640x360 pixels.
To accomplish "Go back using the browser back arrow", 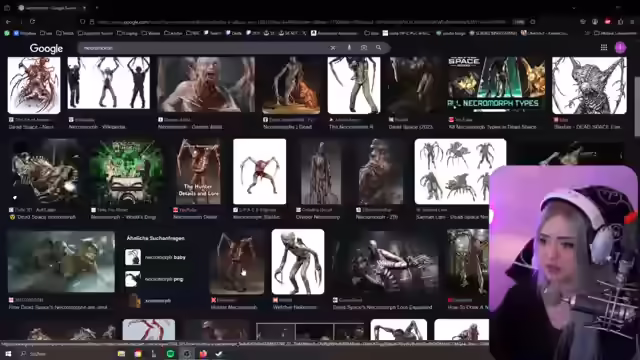I will [x=9, y=22].
